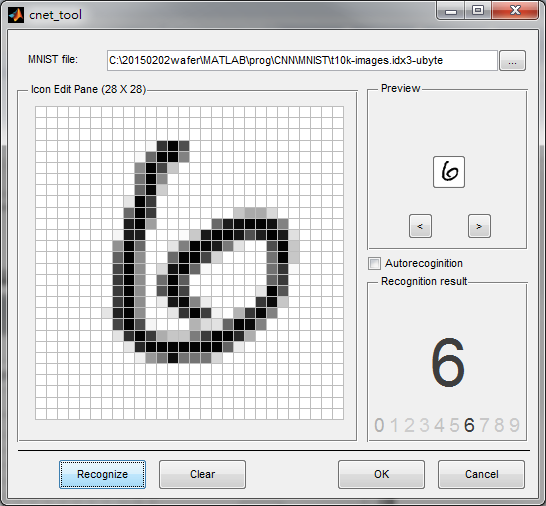Click digit 4 in the result row

tap(439, 425)
